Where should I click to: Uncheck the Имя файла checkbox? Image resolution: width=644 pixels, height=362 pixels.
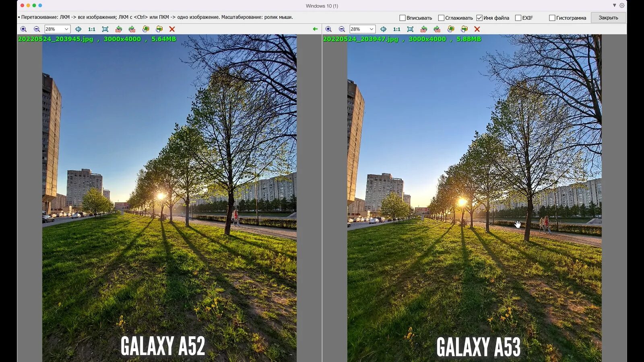point(479,18)
